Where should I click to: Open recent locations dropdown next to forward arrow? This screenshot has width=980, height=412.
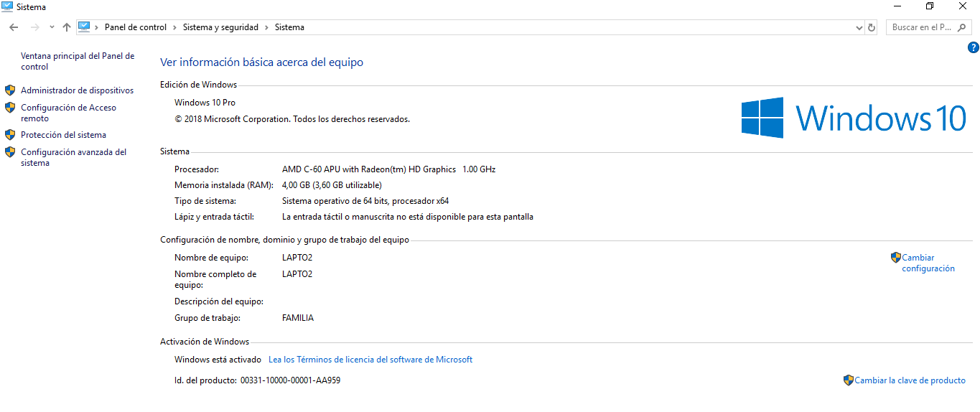point(52,27)
